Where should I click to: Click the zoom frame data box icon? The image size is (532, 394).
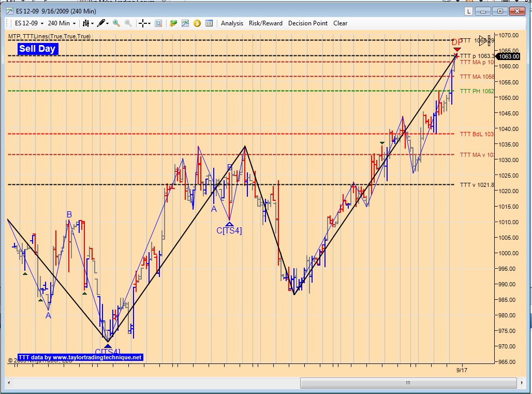click(x=158, y=23)
